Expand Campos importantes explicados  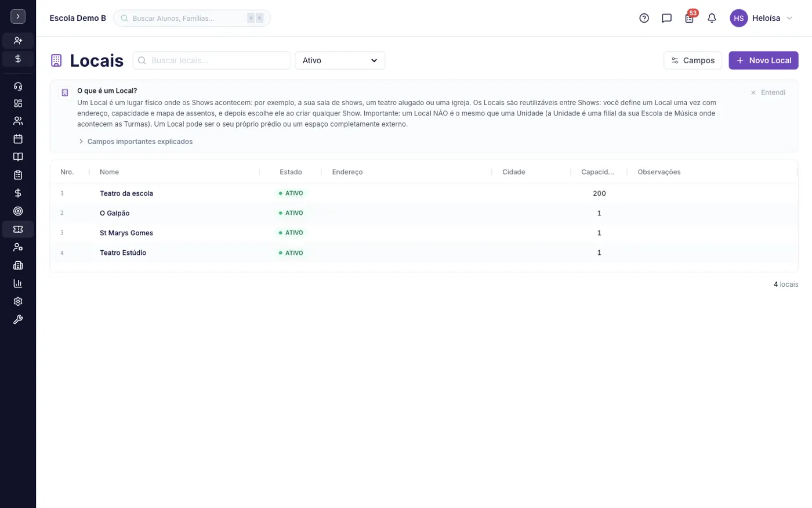136,142
